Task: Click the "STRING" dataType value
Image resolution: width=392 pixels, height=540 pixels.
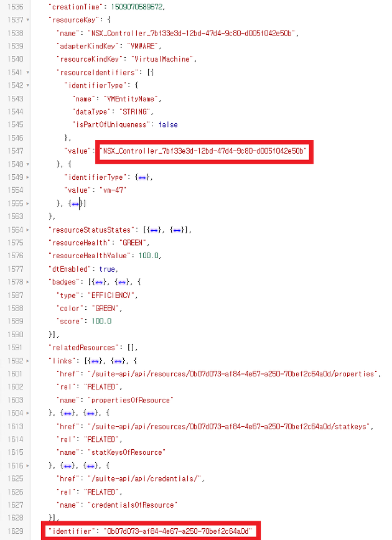Action: [134, 112]
